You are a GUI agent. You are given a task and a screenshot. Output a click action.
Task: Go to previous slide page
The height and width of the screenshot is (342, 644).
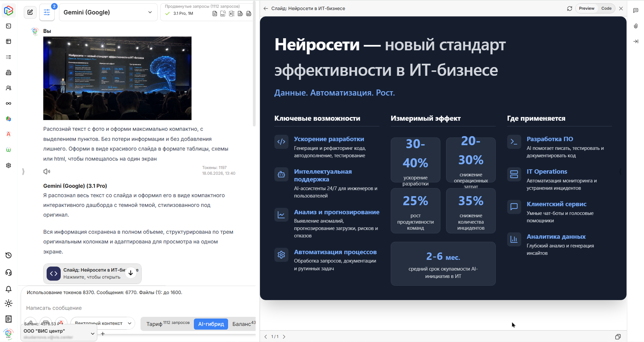tap(266, 337)
